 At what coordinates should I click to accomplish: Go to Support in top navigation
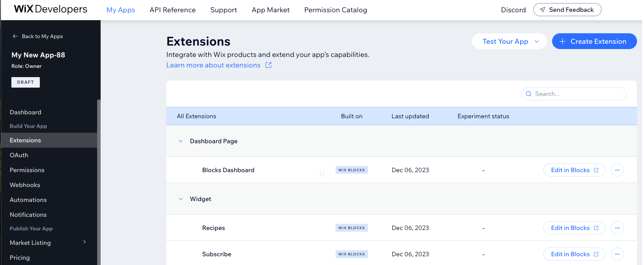[x=224, y=10]
